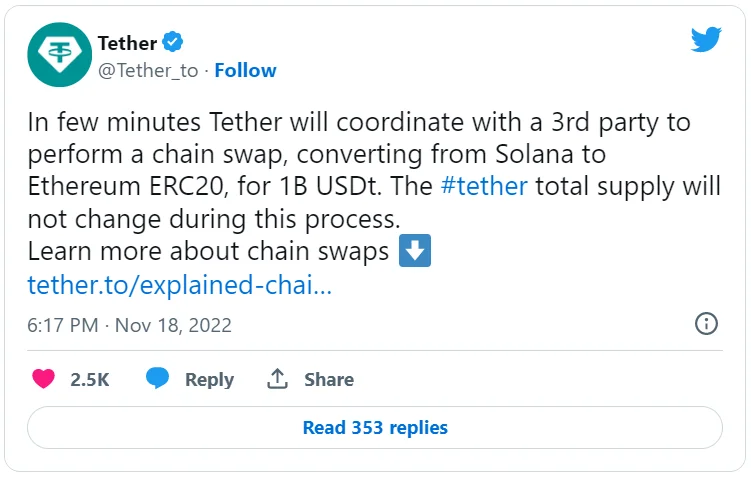Image resolution: width=751 pixels, height=478 pixels.
Task: Click the @Tether_to handle
Action: [x=148, y=70]
